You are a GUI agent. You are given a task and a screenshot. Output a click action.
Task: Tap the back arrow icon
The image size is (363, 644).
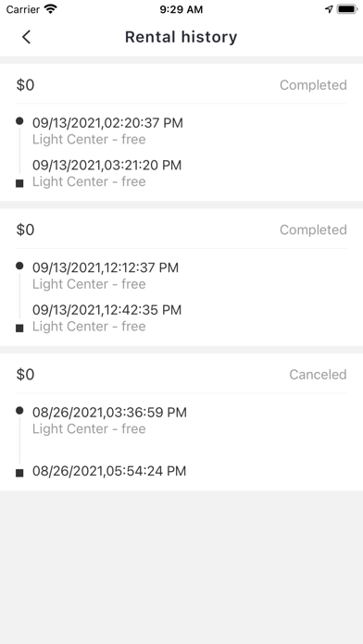click(26, 37)
